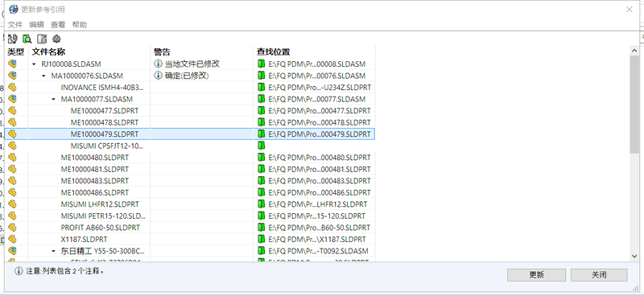
Task: Click the path ending in B60-50.SLDPRT
Action: click(x=320, y=228)
